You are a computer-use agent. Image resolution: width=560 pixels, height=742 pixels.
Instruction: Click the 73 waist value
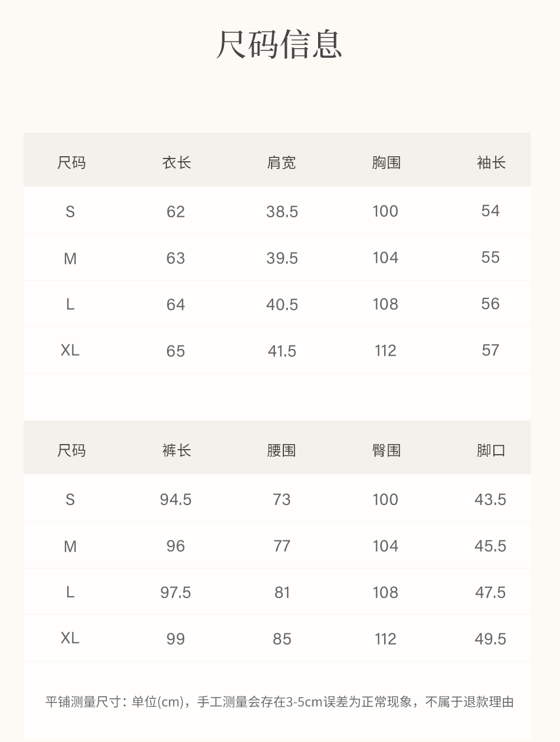[282, 500]
